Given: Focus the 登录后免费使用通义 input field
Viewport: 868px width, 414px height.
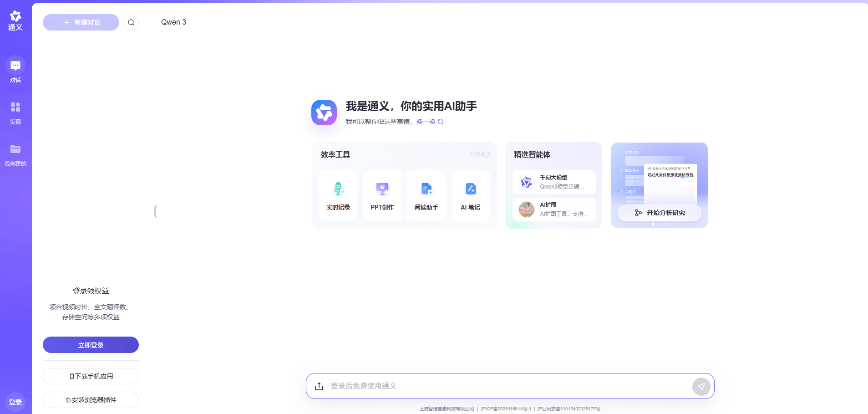Looking at the screenshot, I should (508, 386).
